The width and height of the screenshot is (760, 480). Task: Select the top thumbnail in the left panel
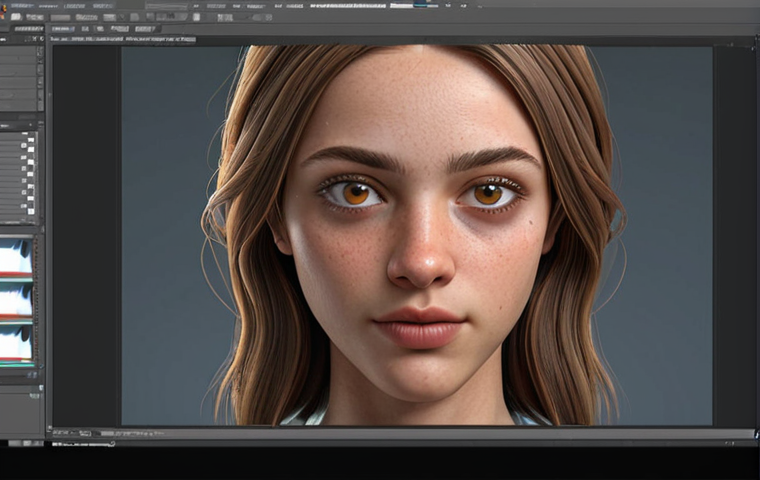[16, 256]
